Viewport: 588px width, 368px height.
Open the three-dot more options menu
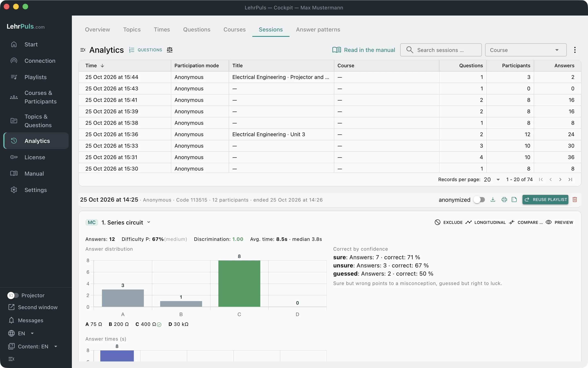[575, 50]
